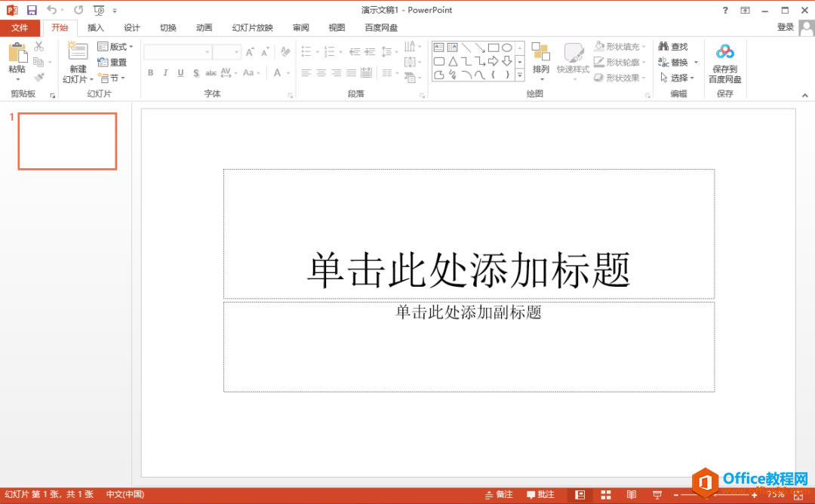Switch to the 动画 tab
Viewport: 815px width, 504px height.
[204, 28]
